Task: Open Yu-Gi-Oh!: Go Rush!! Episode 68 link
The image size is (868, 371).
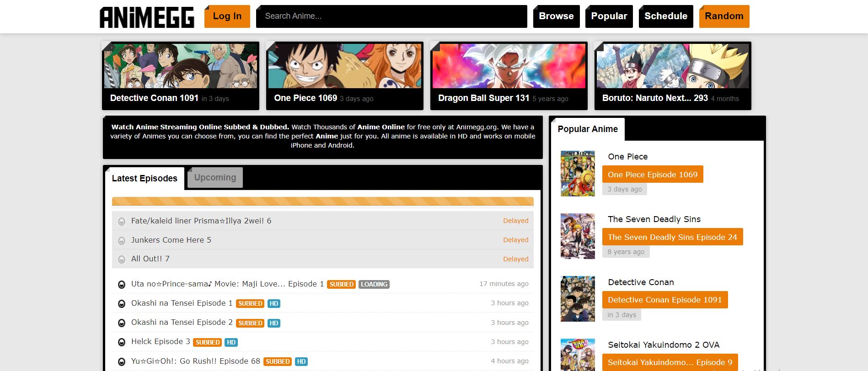Action: (x=196, y=361)
